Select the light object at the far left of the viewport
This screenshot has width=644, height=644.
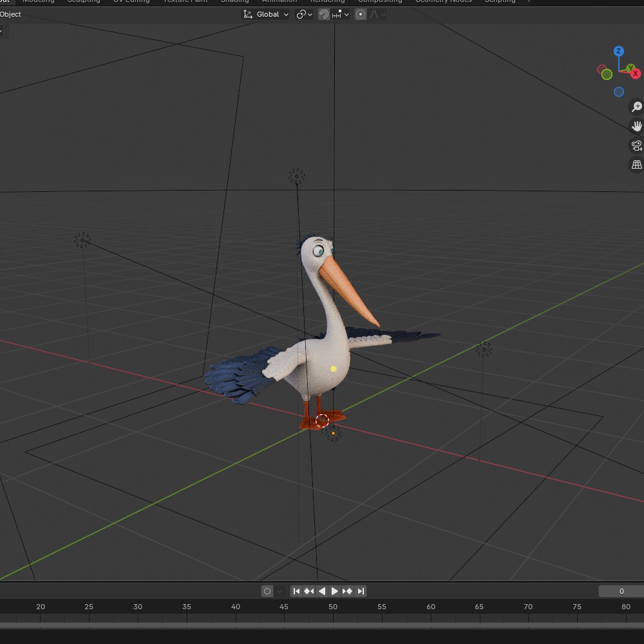[x=82, y=240]
